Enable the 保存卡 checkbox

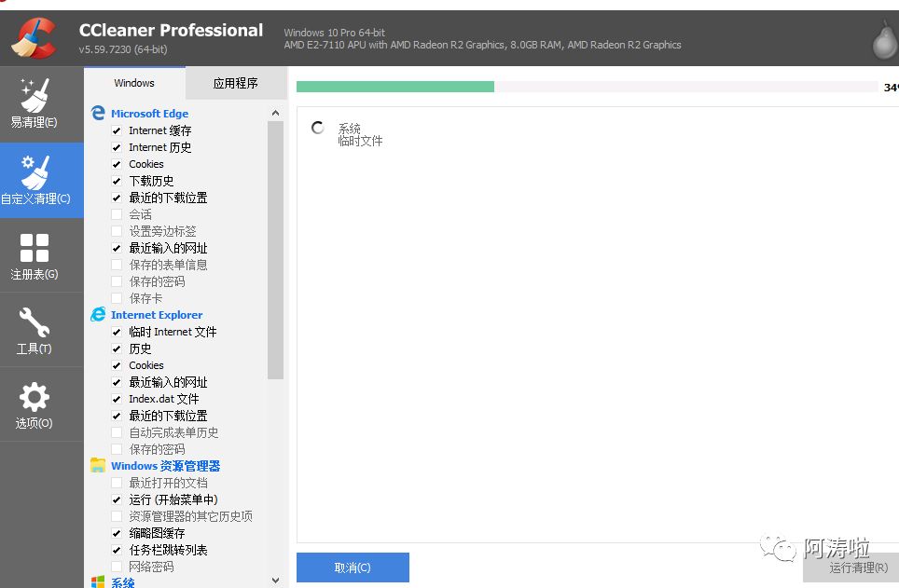pyautogui.click(x=117, y=298)
